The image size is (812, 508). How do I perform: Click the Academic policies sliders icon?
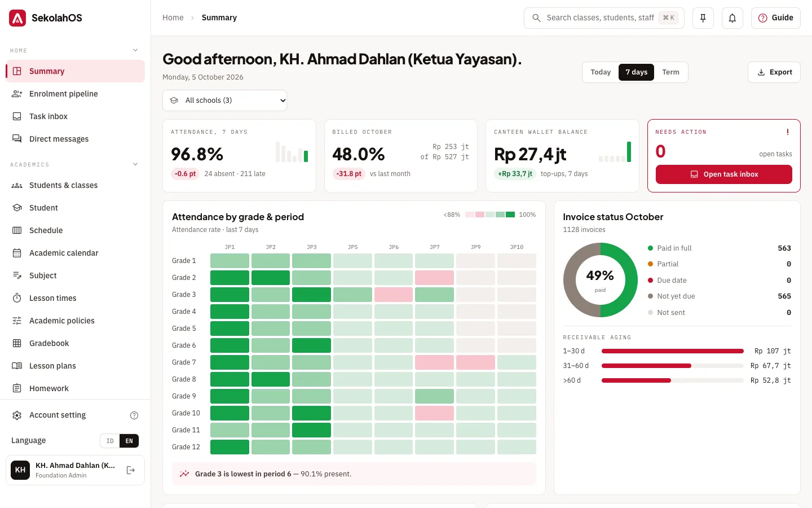tap(17, 321)
